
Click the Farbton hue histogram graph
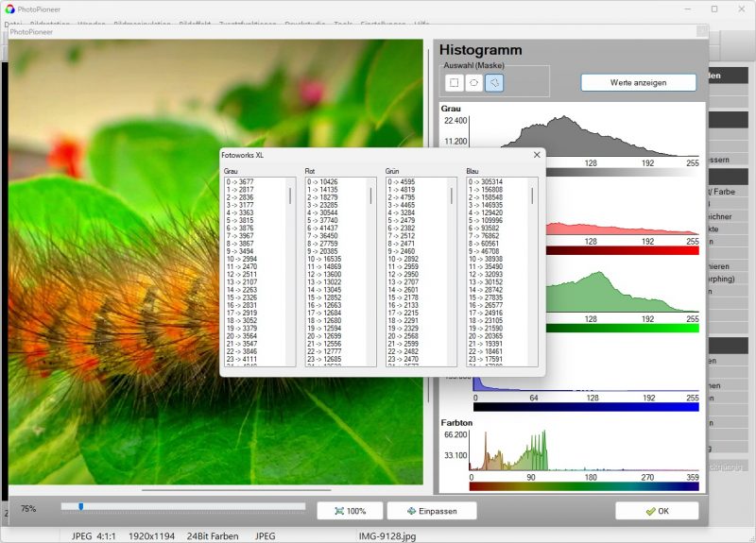coord(584,450)
